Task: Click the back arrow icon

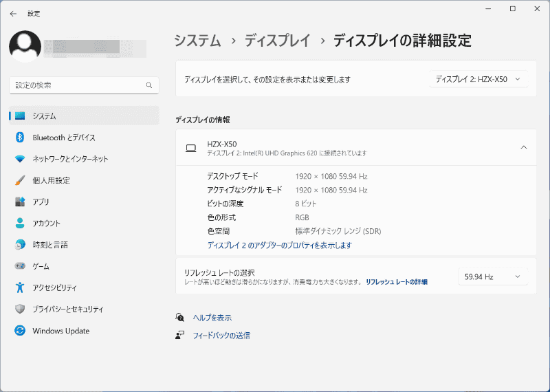Action: [x=13, y=14]
